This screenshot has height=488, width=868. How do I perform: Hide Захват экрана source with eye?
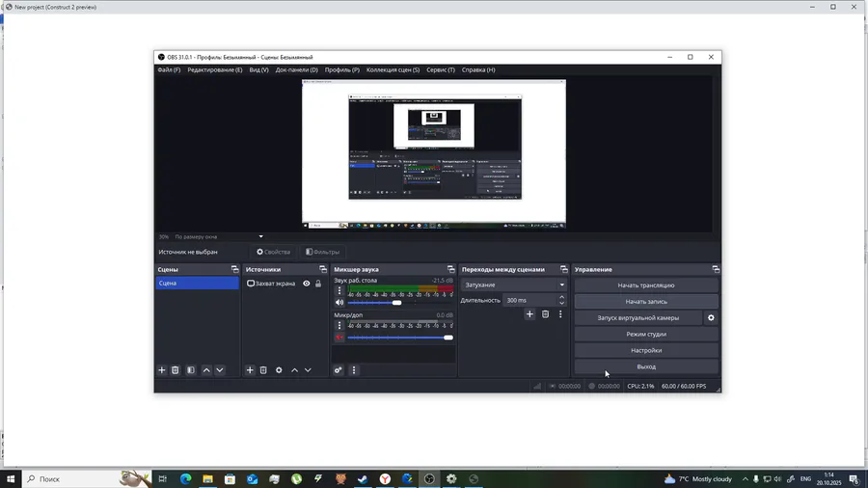pyautogui.click(x=306, y=284)
